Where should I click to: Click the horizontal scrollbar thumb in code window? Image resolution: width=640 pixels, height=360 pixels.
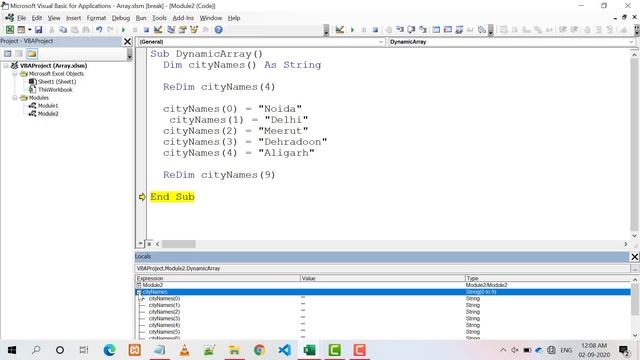coord(179,244)
